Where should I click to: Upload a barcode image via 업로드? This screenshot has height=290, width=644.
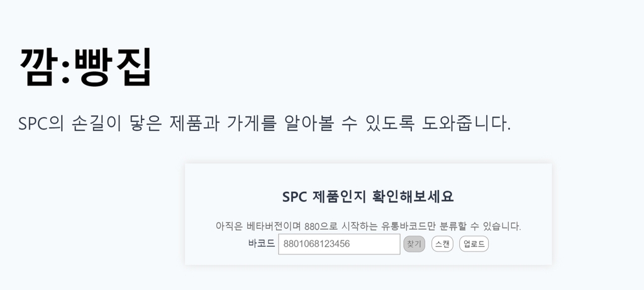click(x=474, y=244)
